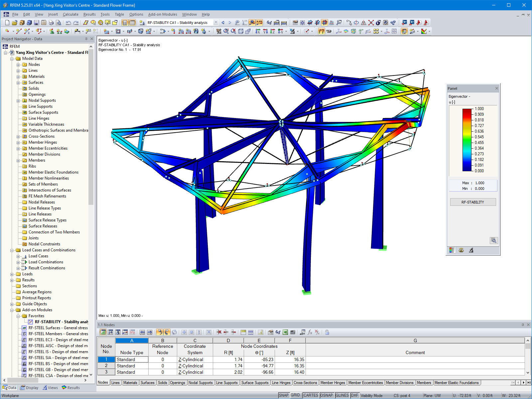Open the Members table tab
Screen dimensions: 532x399
[424, 383]
